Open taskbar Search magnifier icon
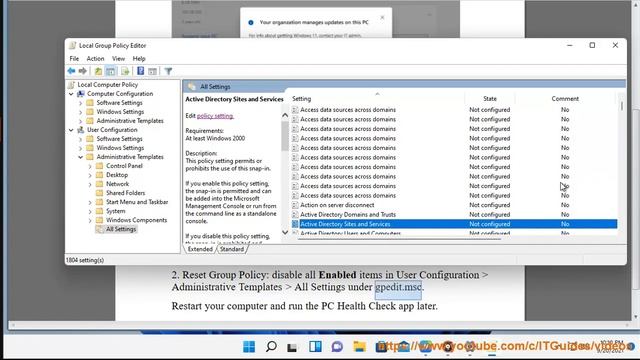The image size is (640, 360). (x=271, y=347)
